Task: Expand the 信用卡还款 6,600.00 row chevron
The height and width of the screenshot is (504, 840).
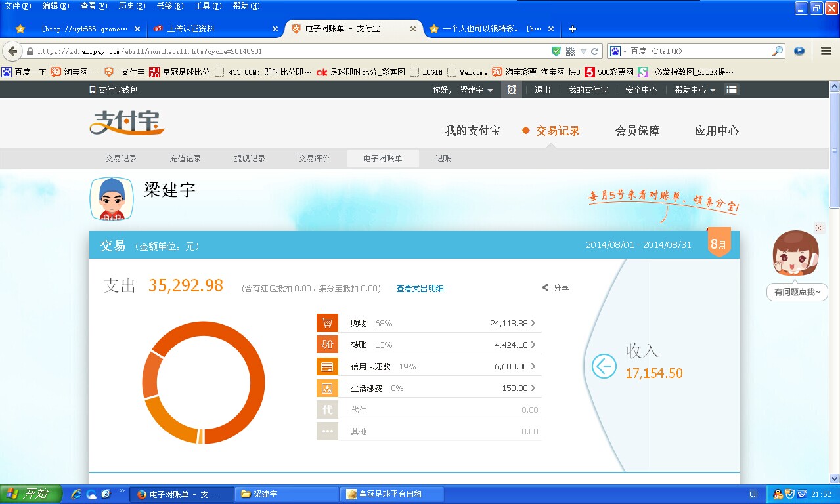Action: pyautogui.click(x=533, y=366)
